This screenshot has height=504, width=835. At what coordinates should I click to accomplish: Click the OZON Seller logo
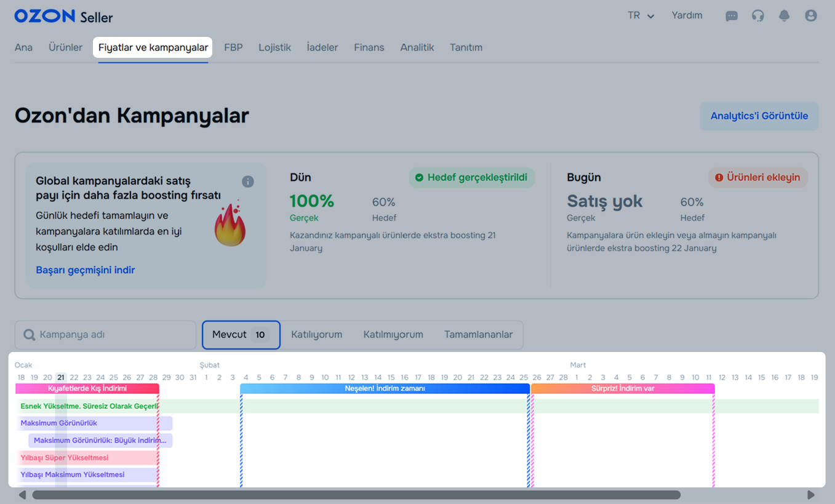[x=63, y=17]
